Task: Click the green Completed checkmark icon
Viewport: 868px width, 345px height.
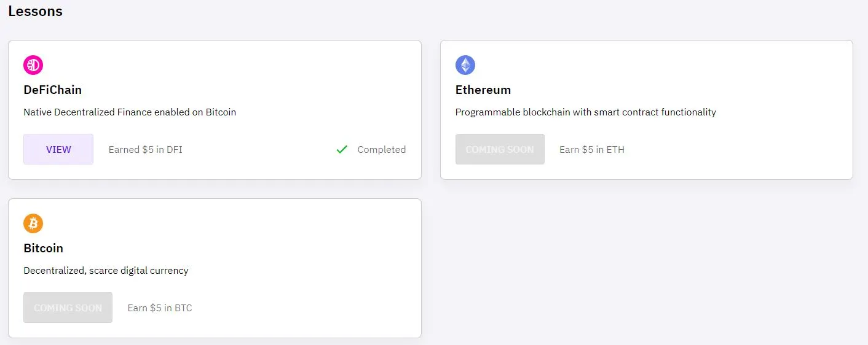Action: point(342,149)
